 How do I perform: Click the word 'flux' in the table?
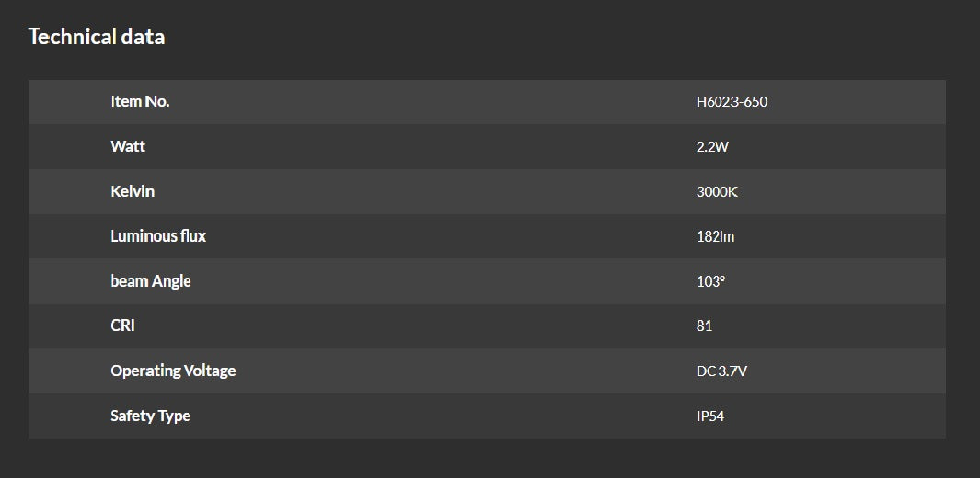[193, 236]
